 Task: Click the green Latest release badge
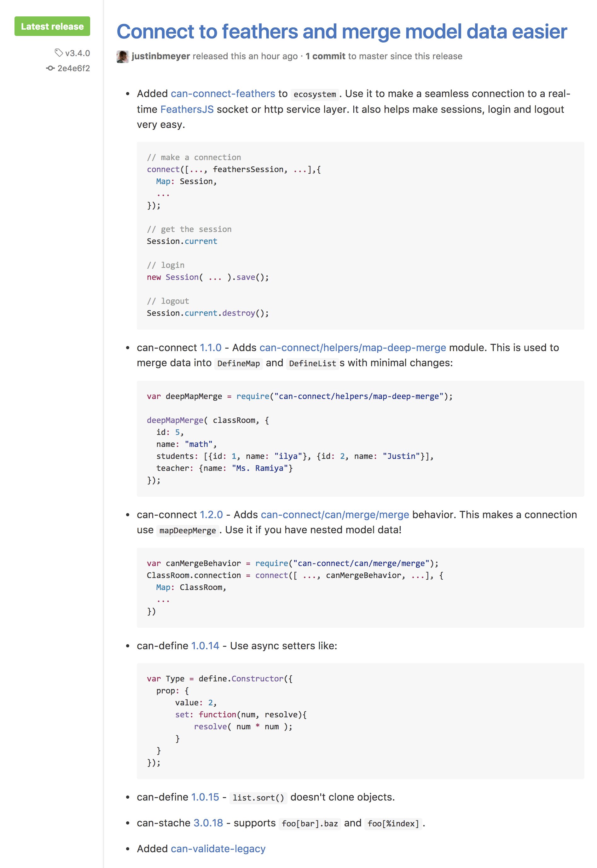click(52, 26)
